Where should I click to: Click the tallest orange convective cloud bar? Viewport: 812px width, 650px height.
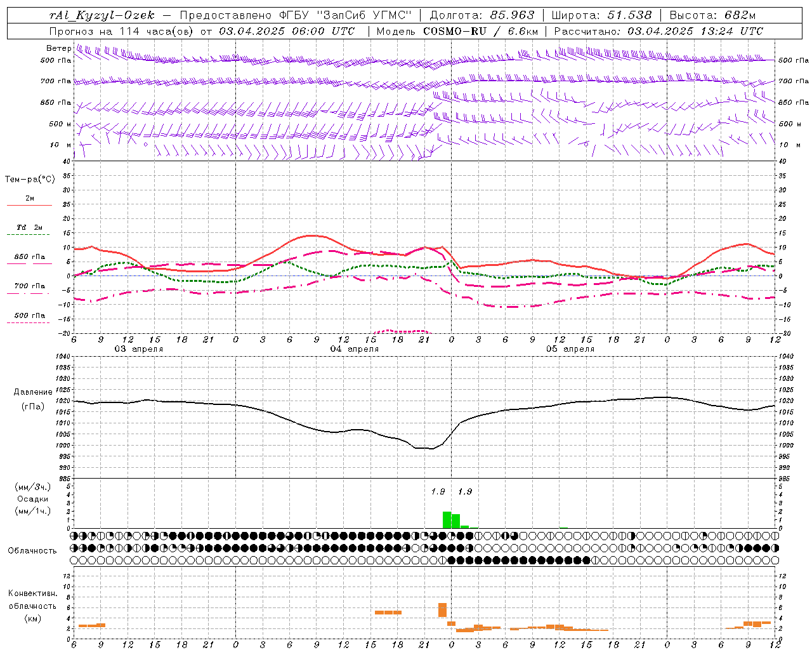pyautogui.click(x=443, y=610)
